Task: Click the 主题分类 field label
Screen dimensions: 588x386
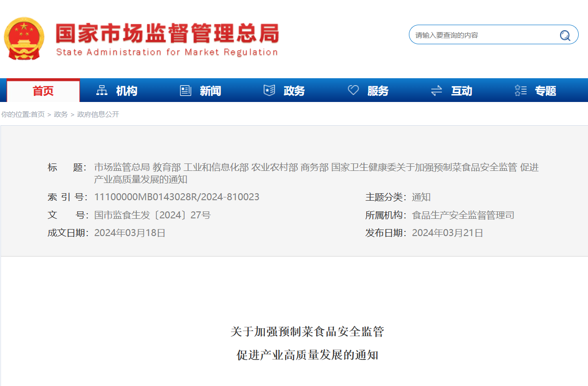Action: pos(386,197)
